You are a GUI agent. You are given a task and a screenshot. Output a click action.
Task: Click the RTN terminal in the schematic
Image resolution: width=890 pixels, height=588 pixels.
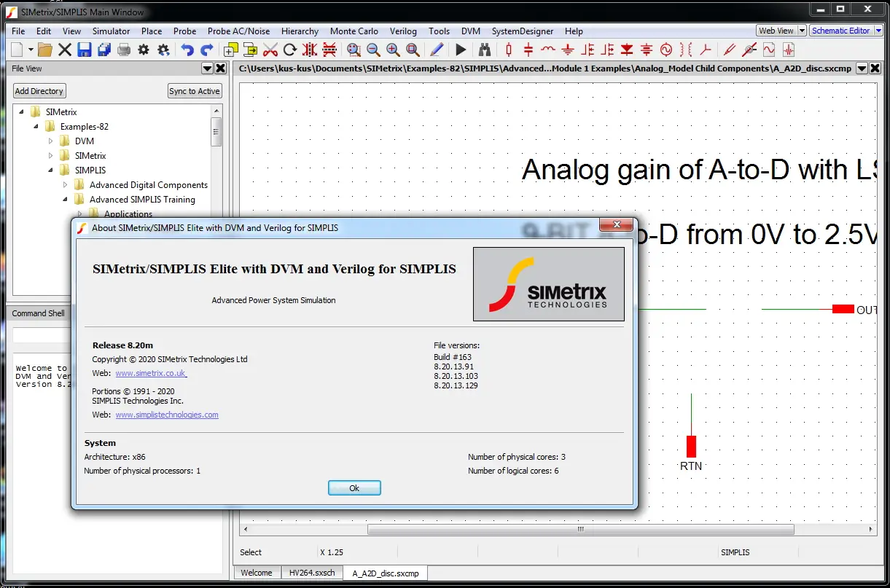click(691, 446)
